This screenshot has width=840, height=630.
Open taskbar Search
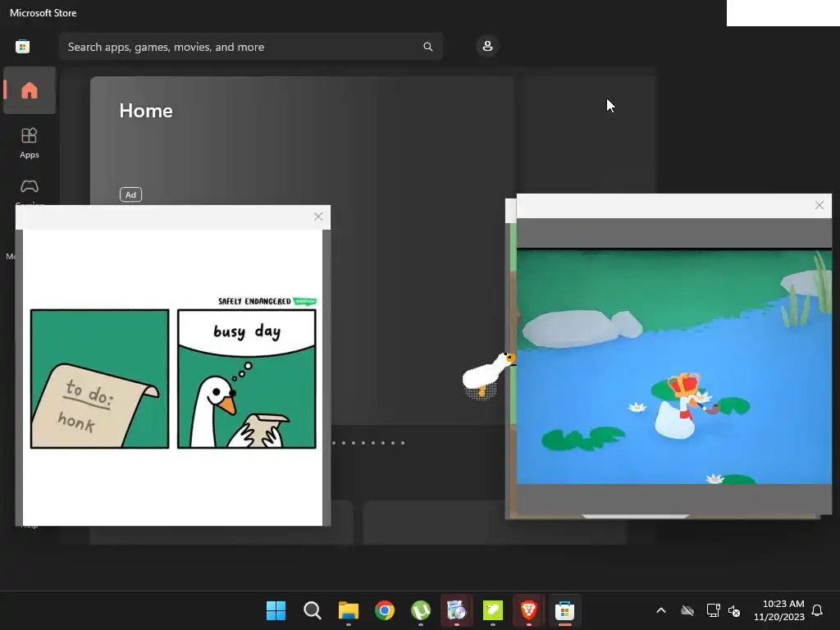313,610
